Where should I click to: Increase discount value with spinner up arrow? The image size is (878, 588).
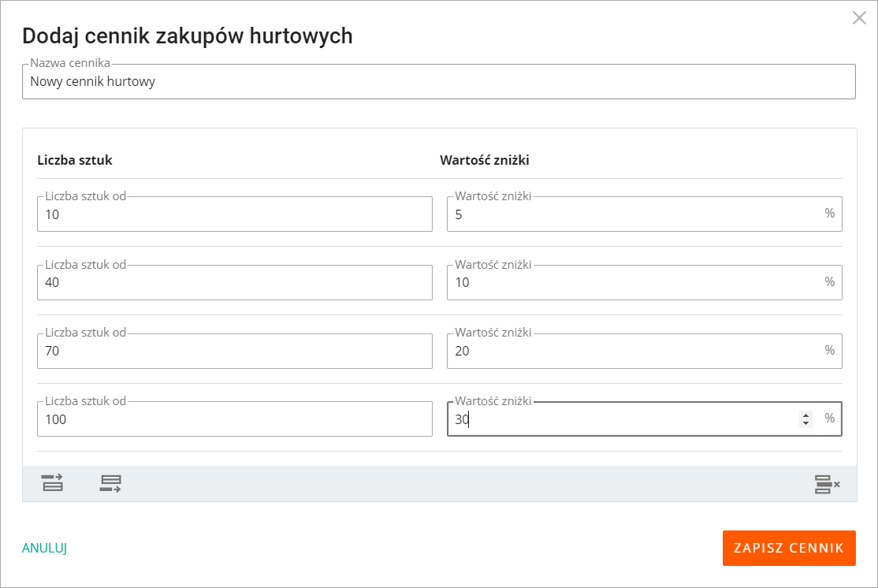[805, 415]
